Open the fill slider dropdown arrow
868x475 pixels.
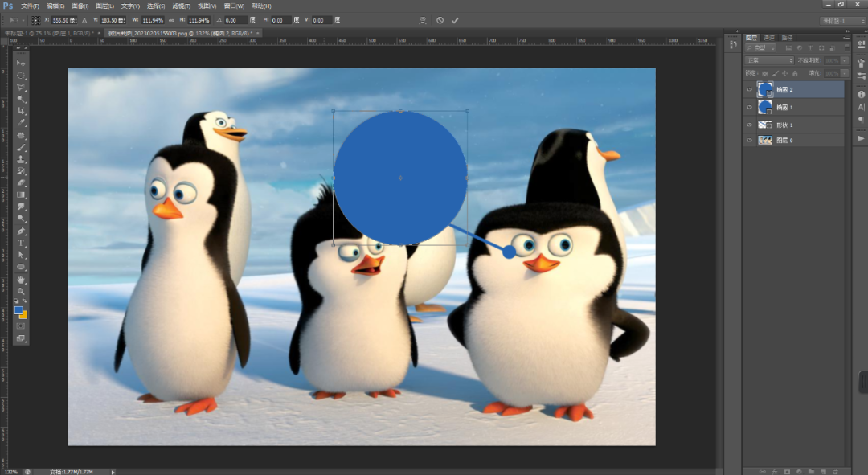click(845, 73)
